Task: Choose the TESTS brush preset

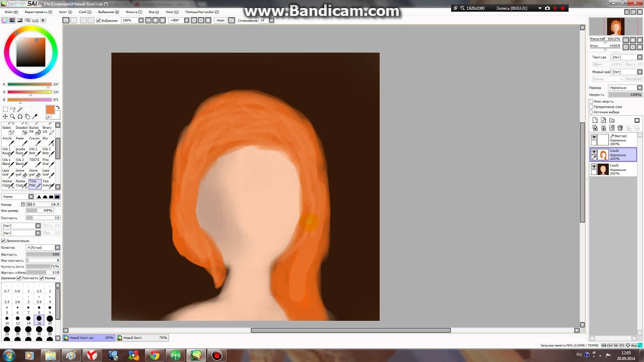Action: click(x=35, y=162)
